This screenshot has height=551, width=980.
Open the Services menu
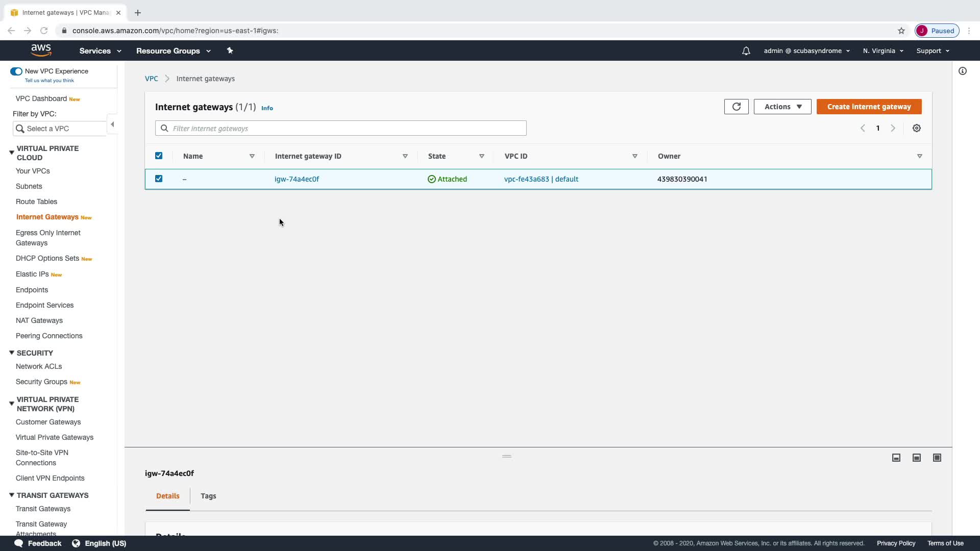click(x=100, y=51)
